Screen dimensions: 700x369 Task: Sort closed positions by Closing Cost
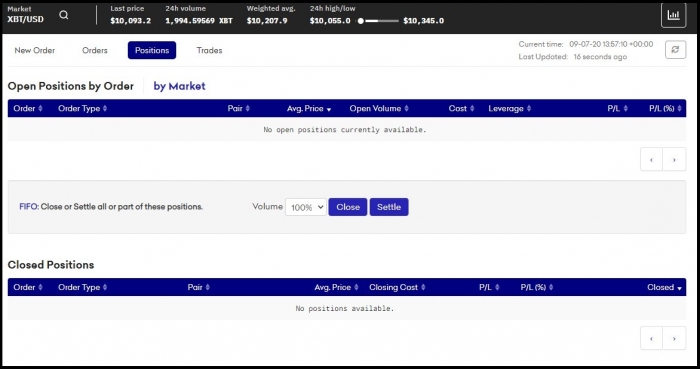(x=397, y=287)
